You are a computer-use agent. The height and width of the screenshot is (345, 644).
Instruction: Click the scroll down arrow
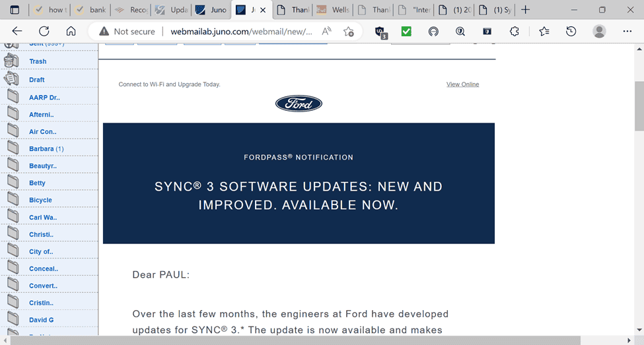click(639, 330)
